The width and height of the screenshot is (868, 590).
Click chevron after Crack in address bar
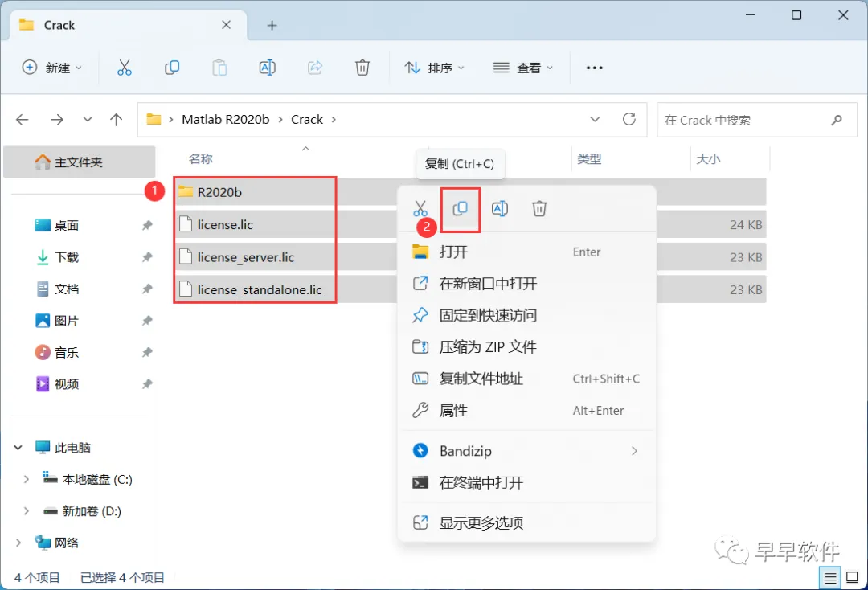pos(334,120)
